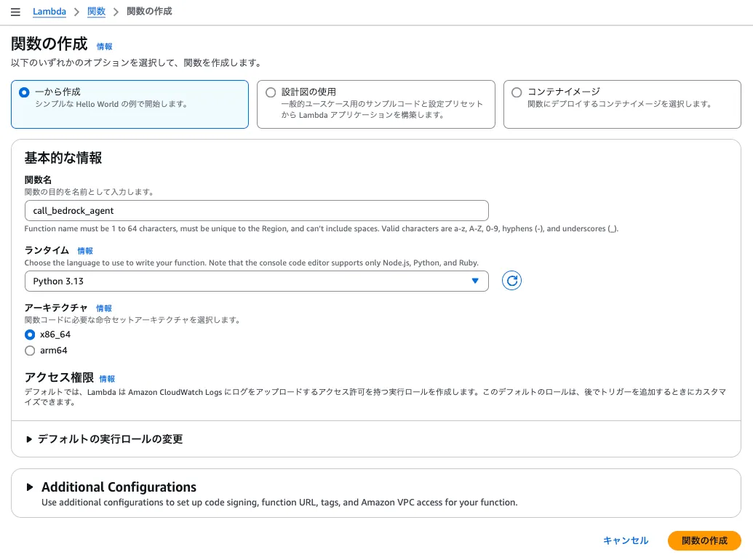This screenshot has height=560, width=753.
Task: Go to 関数 in the breadcrumb
Action: 96,12
